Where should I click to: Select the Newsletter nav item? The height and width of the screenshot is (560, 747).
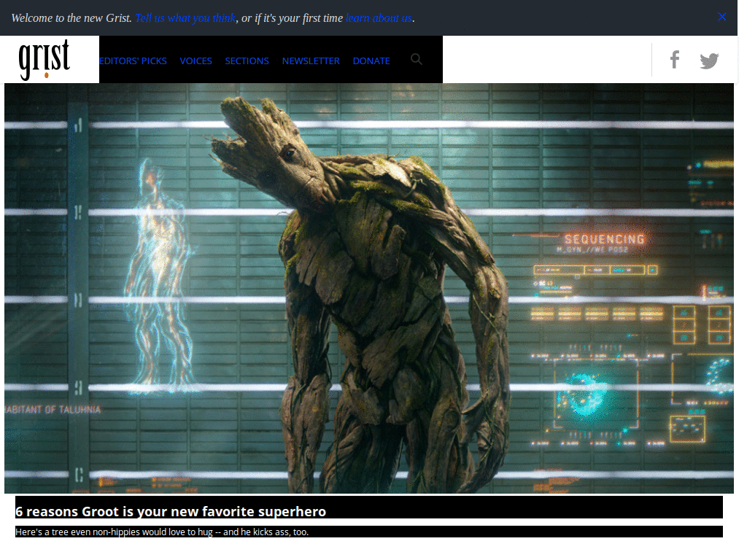311,61
